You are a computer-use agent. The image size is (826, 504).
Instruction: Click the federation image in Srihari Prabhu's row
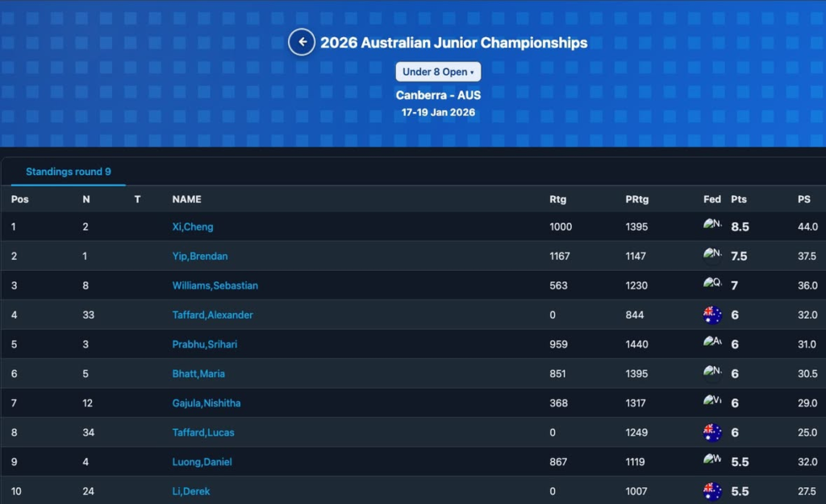(711, 343)
